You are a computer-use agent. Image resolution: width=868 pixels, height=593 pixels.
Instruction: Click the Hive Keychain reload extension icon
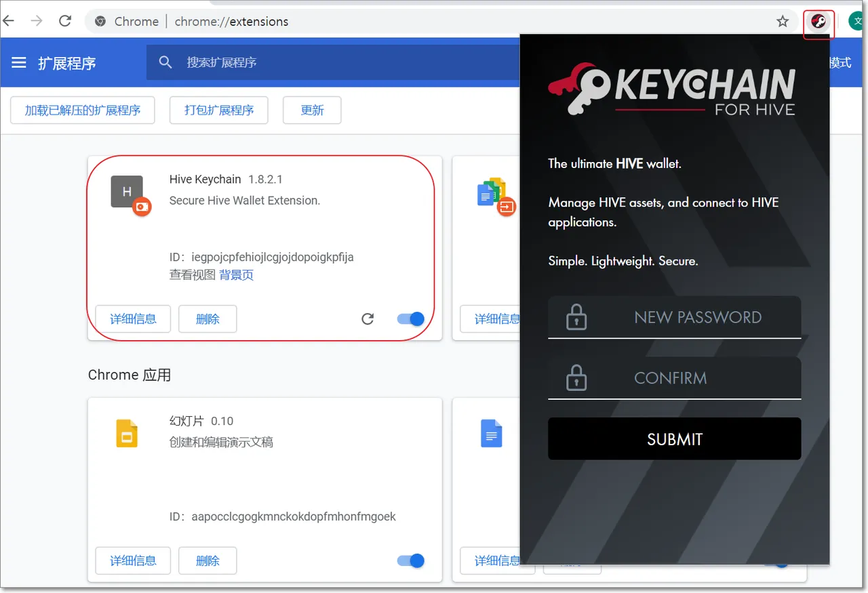pos(368,319)
